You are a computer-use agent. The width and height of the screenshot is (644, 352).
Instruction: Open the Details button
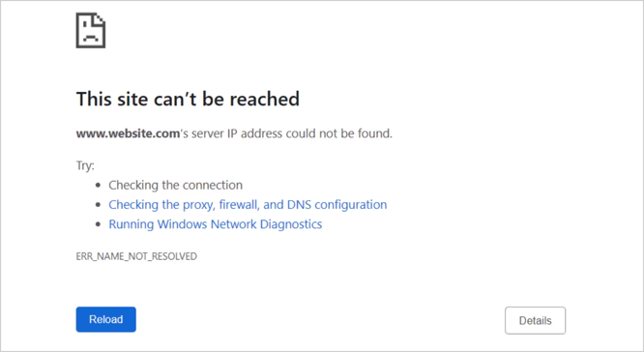pyautogui.click(x=535, y=320)
